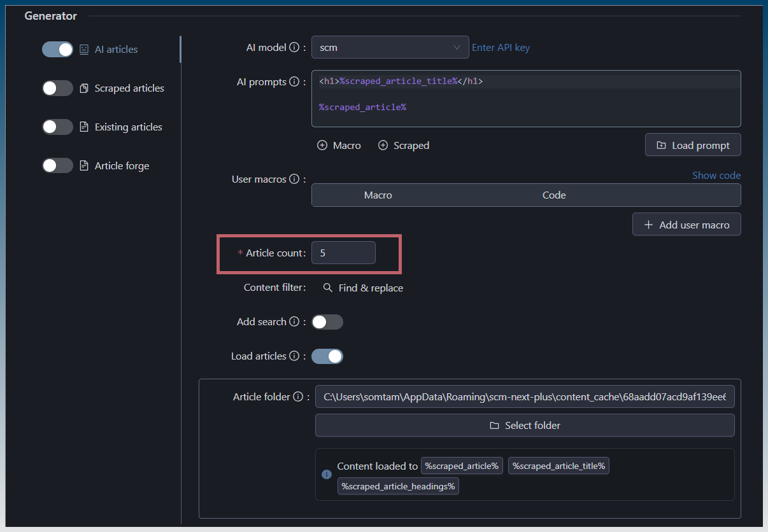Click the Scraped articles copy icon

pos(84,88)
